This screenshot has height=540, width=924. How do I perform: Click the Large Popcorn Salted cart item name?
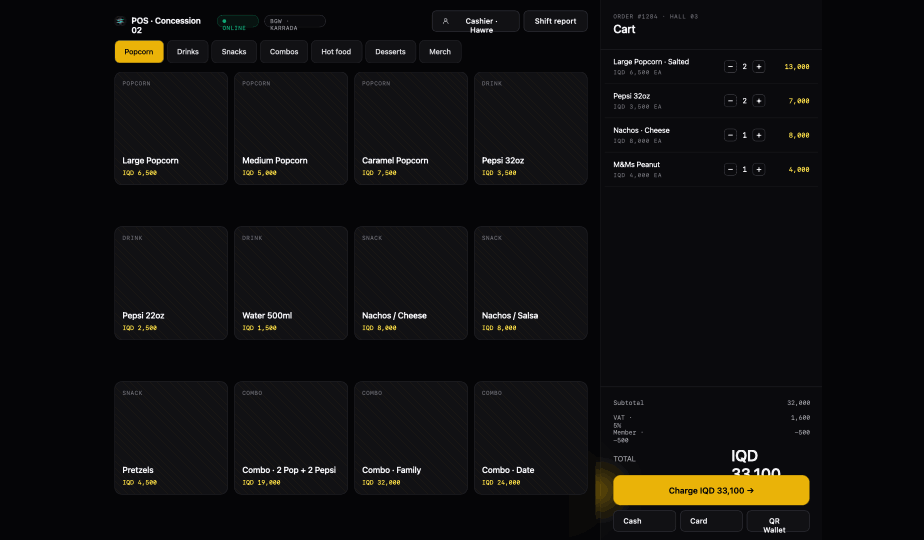(651, 62)
